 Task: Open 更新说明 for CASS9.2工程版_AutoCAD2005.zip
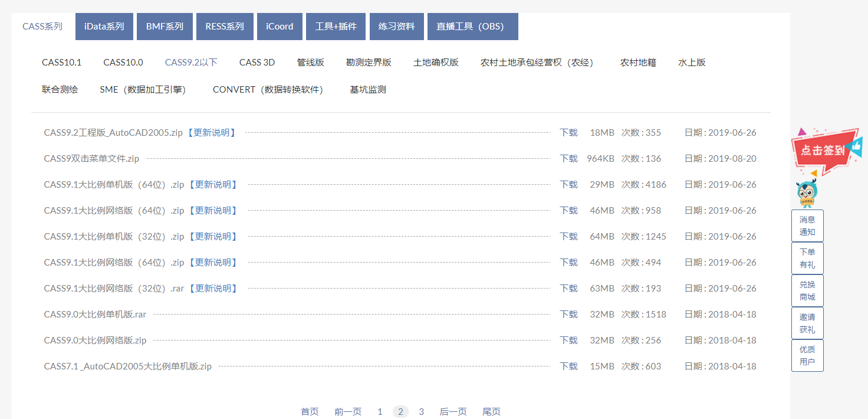point(212,133)
